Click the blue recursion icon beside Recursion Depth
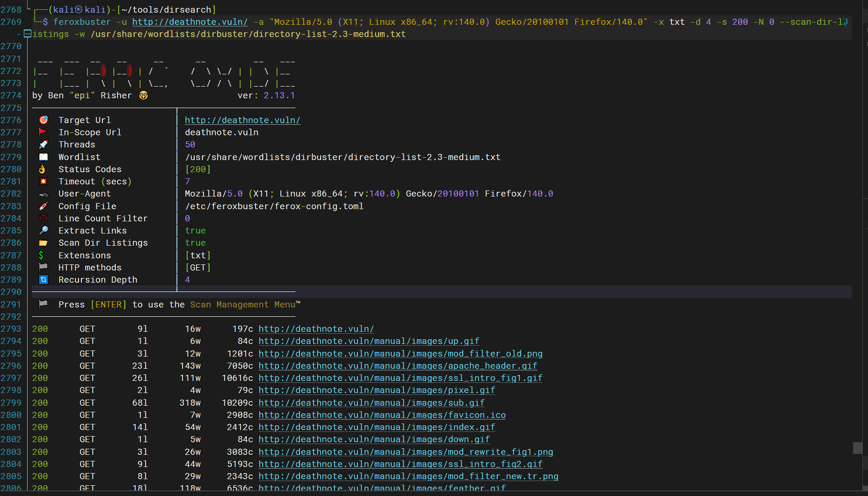This screenshot has width=868, height=496. click(x=44, y=280)
